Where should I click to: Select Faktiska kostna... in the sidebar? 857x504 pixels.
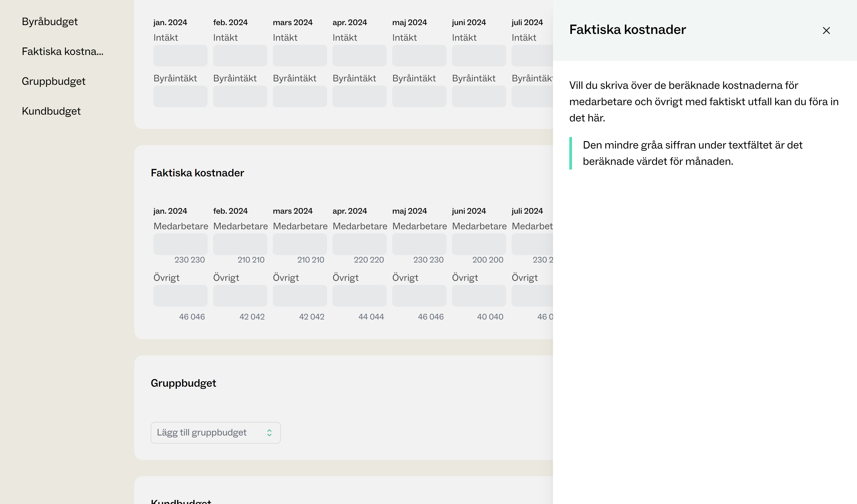click(x=63, y=51)
